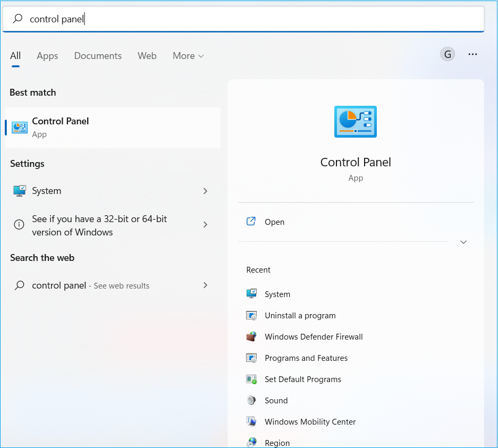Open the System settings result

pos(113,191)
